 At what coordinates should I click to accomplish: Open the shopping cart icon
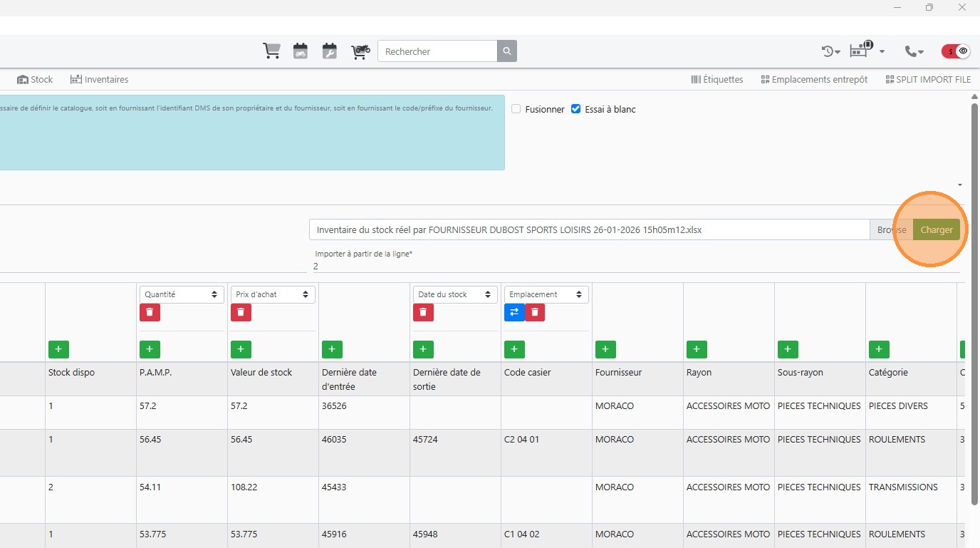[x=271, y=51]
